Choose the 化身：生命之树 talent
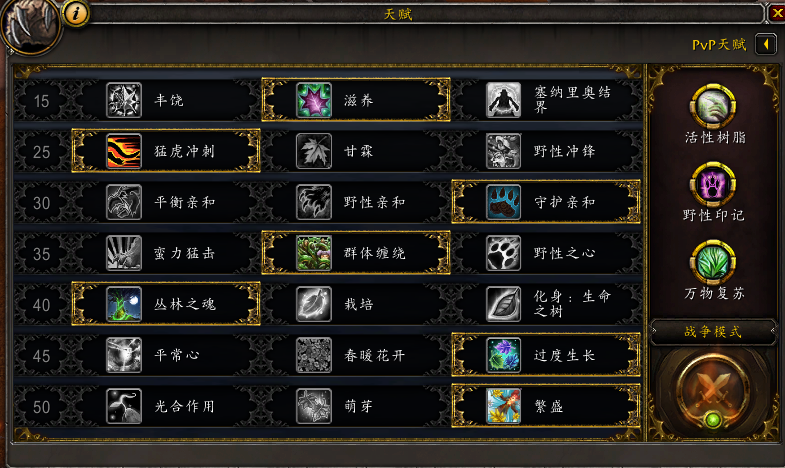 tap(546, 304)
